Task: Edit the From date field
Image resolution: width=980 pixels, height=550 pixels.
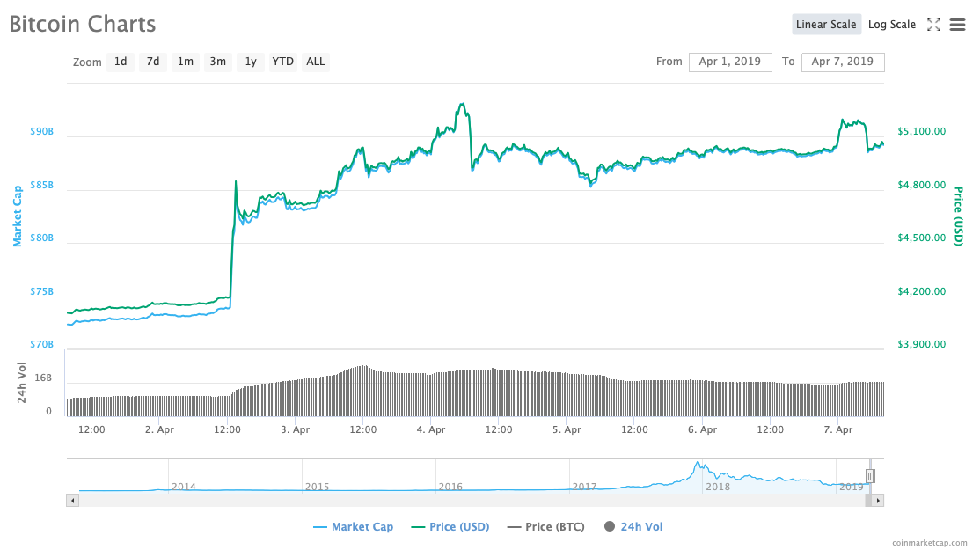Action: pyautogui.click(x=730, y=62)
